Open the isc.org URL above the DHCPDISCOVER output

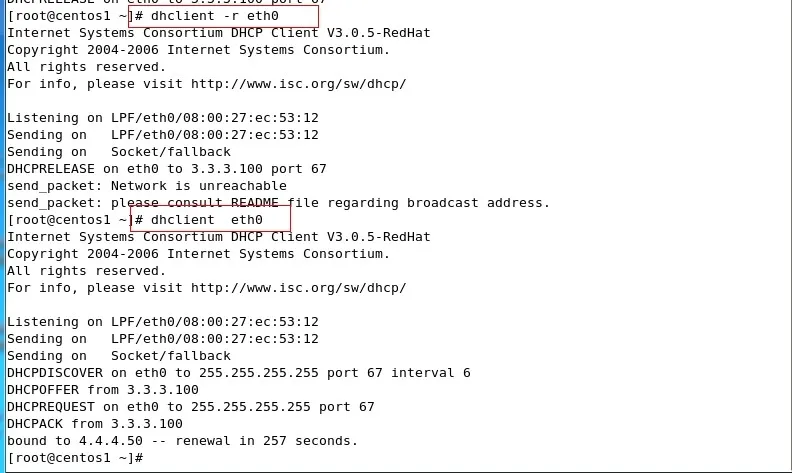(298, 287)
